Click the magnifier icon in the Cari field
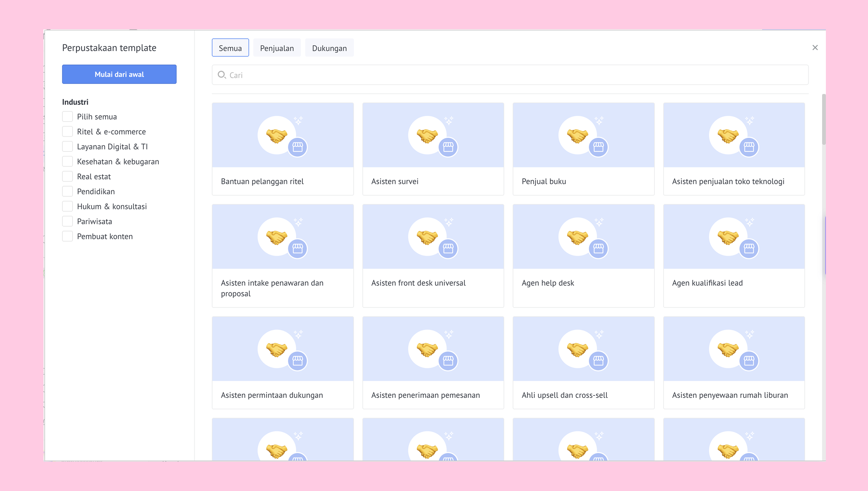The width and height of the screenshot is (868, 491). pyautogui.click(x=221, y=75)
